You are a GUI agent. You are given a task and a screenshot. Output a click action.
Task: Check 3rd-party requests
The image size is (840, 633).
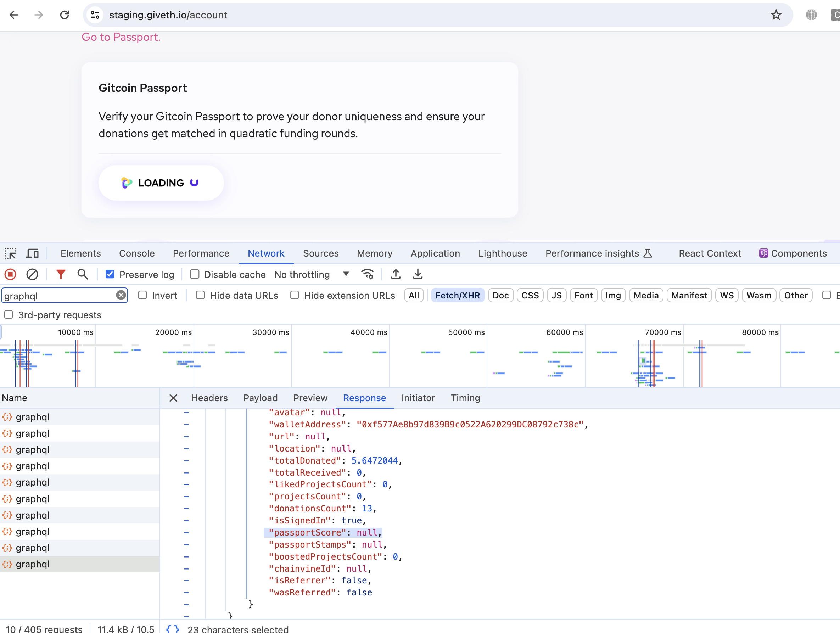pos(9,314)
